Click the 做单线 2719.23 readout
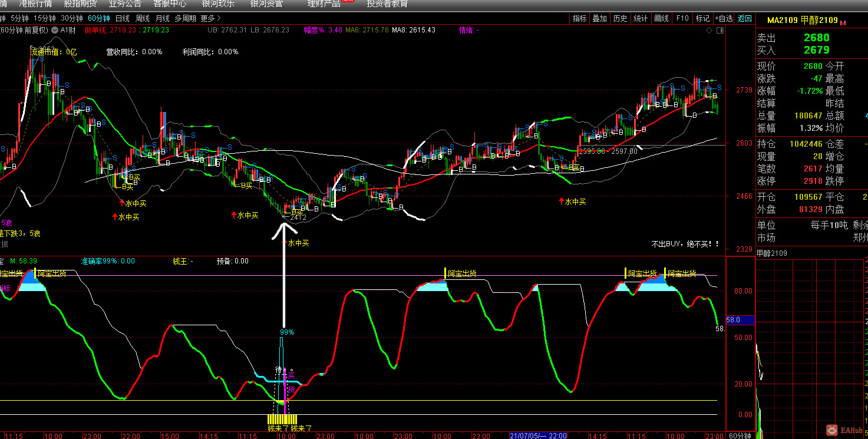Image resolution: width=868 pixels, height=439 pixels. click(111, 29)
